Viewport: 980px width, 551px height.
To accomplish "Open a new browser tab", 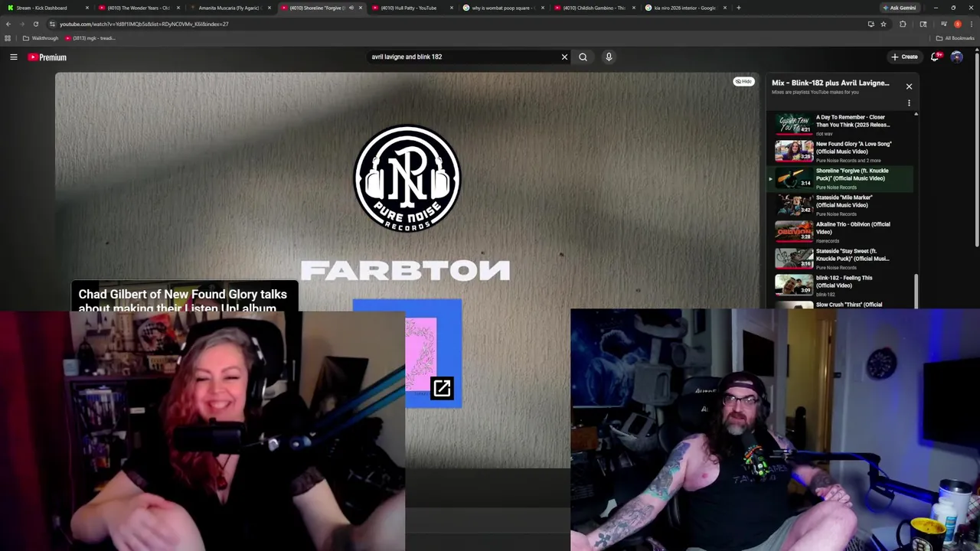I will coord(738,8).
